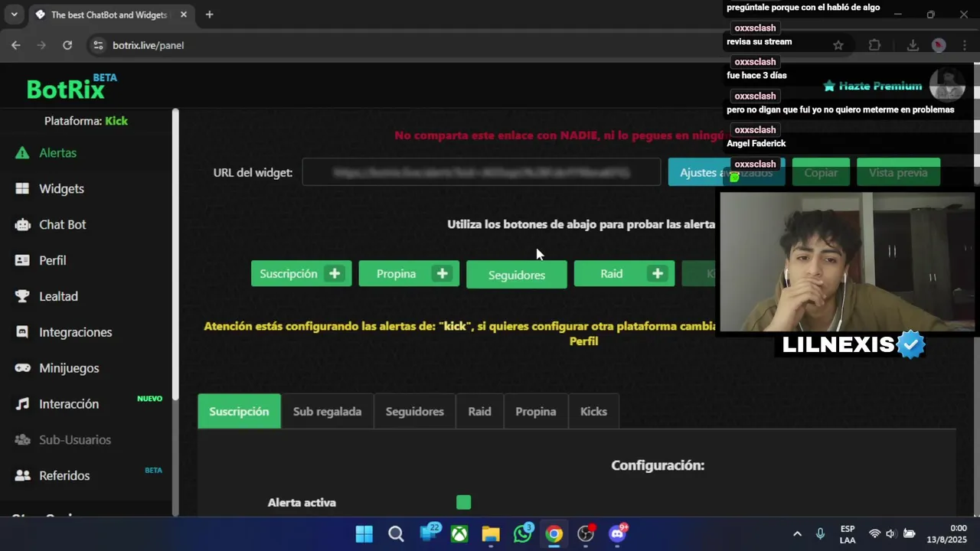This screenshot has width=980, height=551.
Task: Open Xbox app from the taskbar
Action: tap(459, 533)
